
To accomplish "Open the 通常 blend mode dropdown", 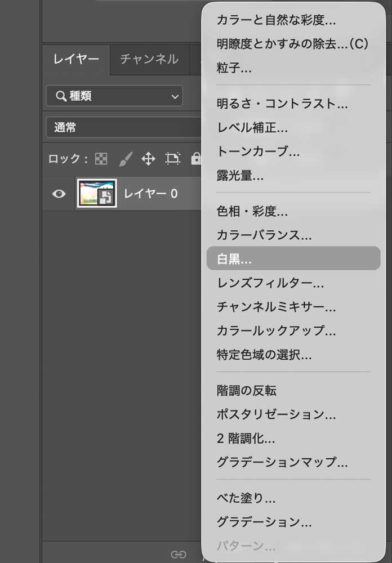I will pos(123,127).
